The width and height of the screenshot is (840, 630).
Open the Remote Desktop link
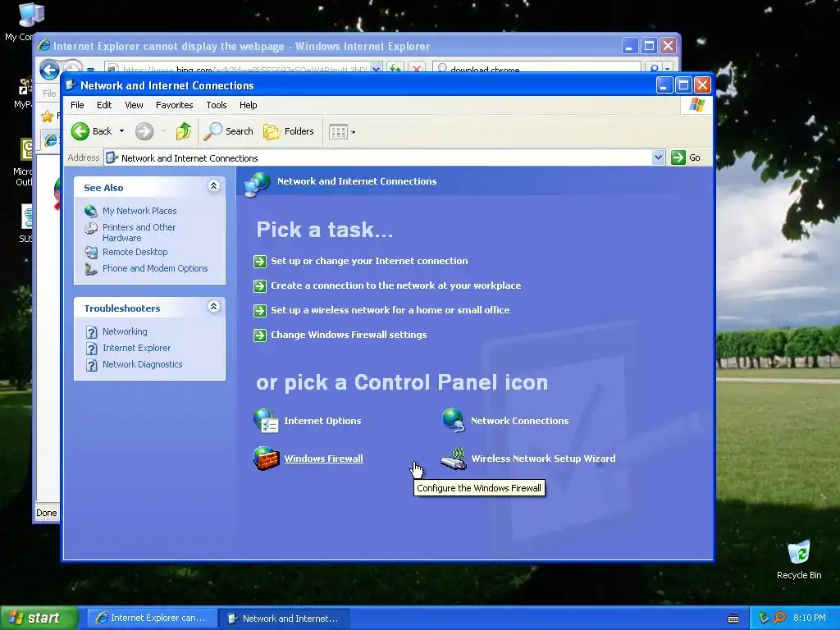coord(135,252)
